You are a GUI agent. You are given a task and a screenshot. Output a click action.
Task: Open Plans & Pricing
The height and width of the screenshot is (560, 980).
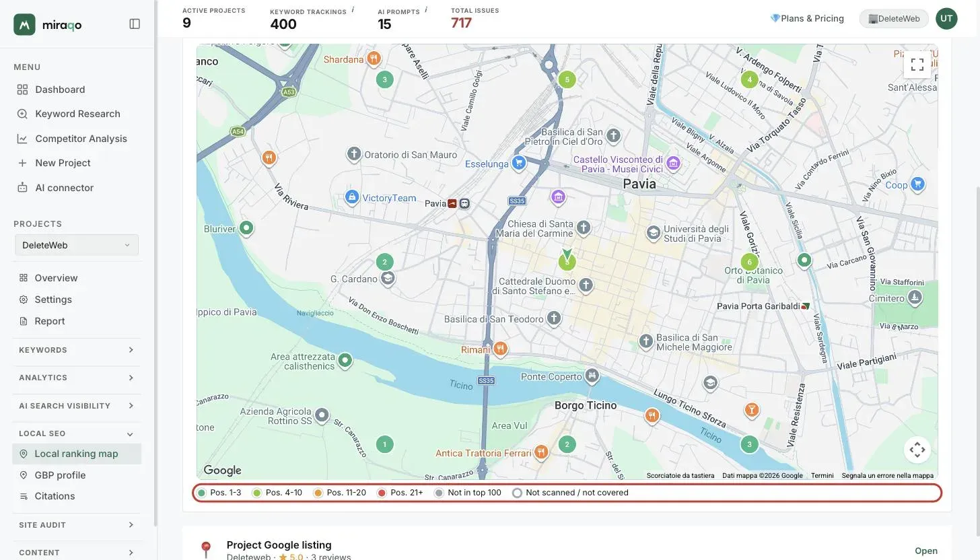click(807, 18)
